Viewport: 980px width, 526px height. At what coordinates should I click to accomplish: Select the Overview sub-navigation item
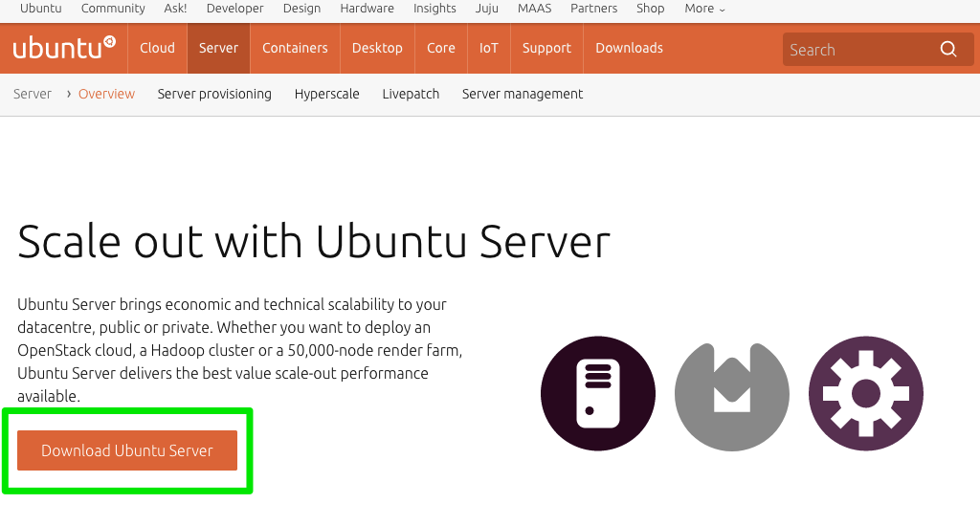pos(106,95)
